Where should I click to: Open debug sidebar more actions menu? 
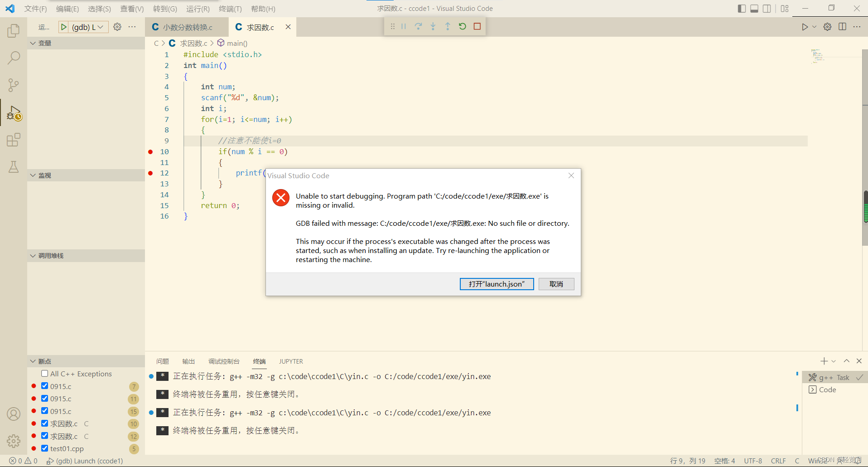click(132, 27)
